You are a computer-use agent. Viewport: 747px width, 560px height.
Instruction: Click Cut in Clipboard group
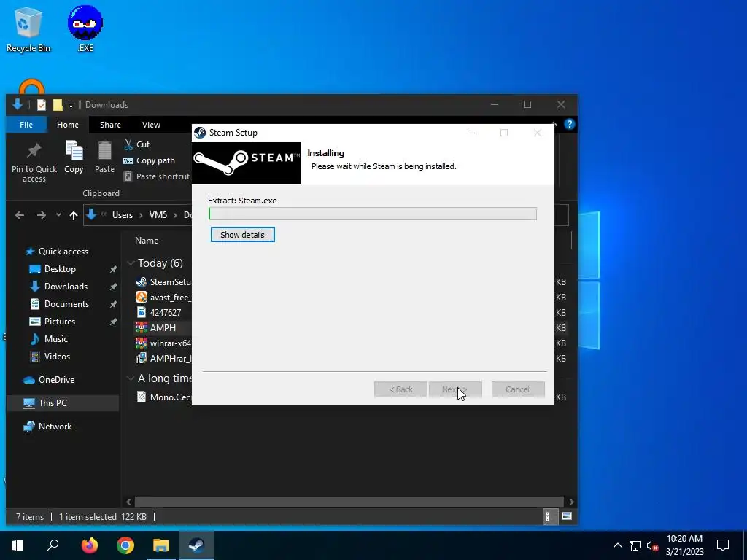[136, 144]
